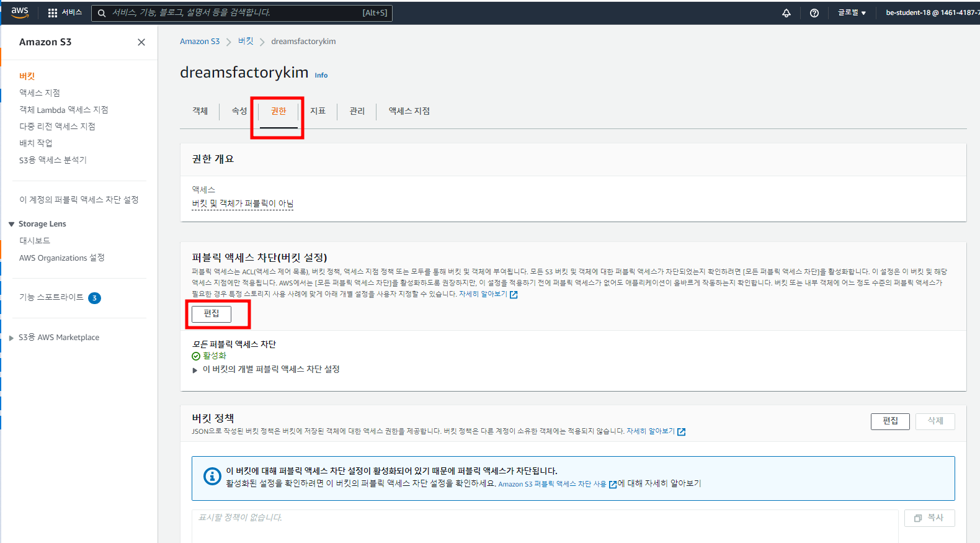Viewport: 980px width, 543px height.
Task: Click the '활성화' status text
Action: click(x=215, y=356)
